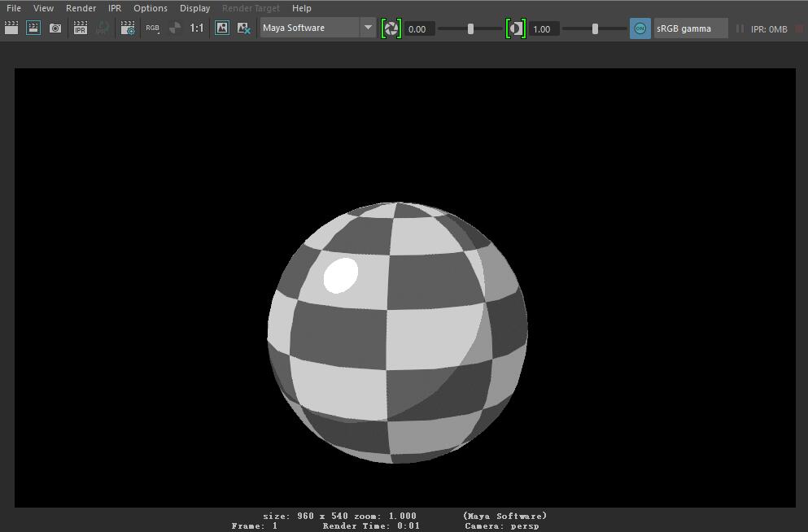Click the 'Render Time: 0:01' status text

coord(371,525)
